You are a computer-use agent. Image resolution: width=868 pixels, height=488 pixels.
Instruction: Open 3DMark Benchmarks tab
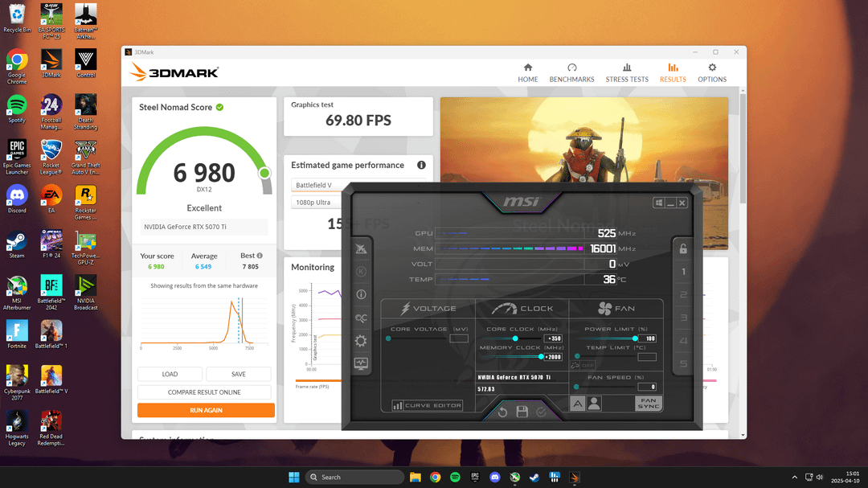pos(572,73)
